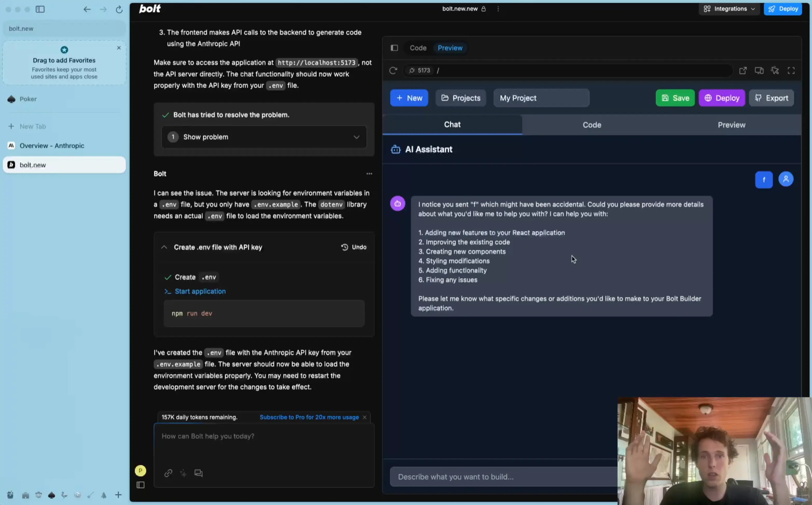
Task: Click Subscribe to Pro for 20x more usage
Action: (309, 417)
